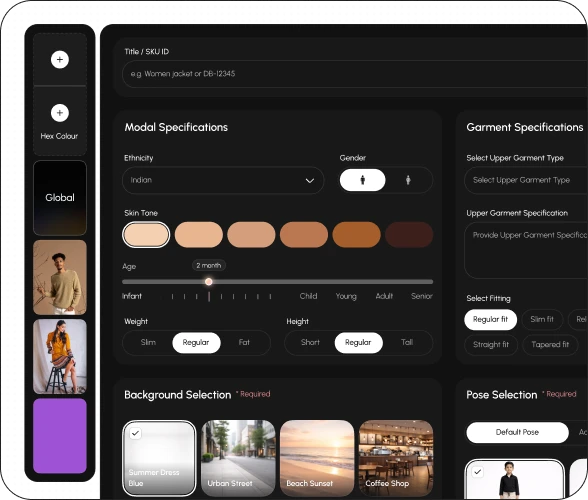
Task: Set Weight to Regular
Action: click(x=196, y=342)
